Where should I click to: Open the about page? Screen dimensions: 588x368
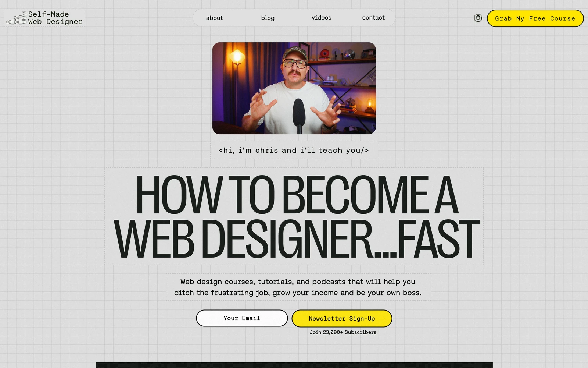pos(215,18)
